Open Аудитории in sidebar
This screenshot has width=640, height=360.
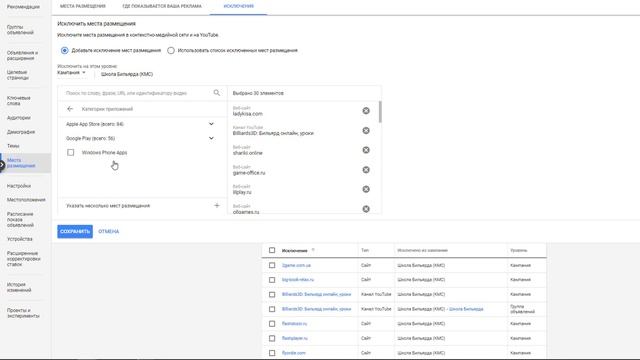click(x=18, y=118)
